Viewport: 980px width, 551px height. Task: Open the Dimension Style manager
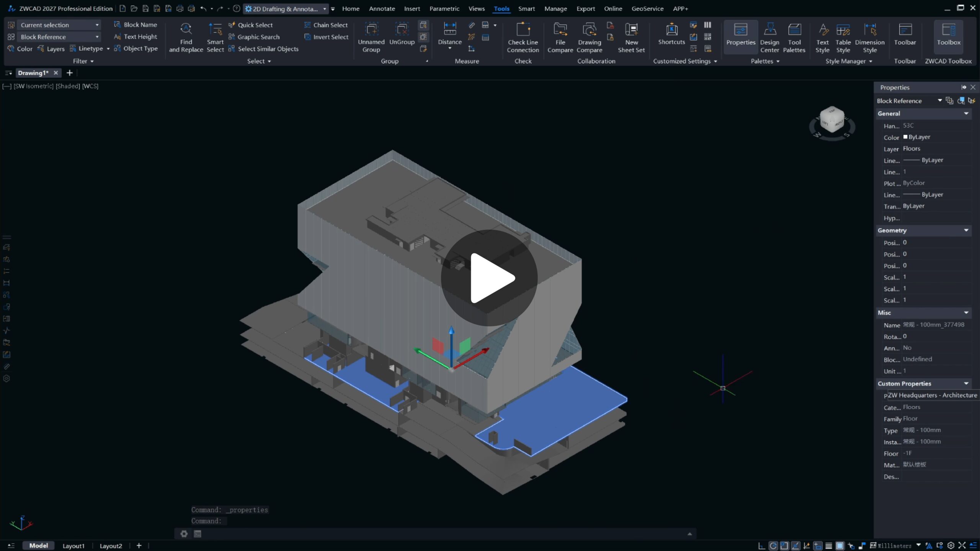point(869,38)
